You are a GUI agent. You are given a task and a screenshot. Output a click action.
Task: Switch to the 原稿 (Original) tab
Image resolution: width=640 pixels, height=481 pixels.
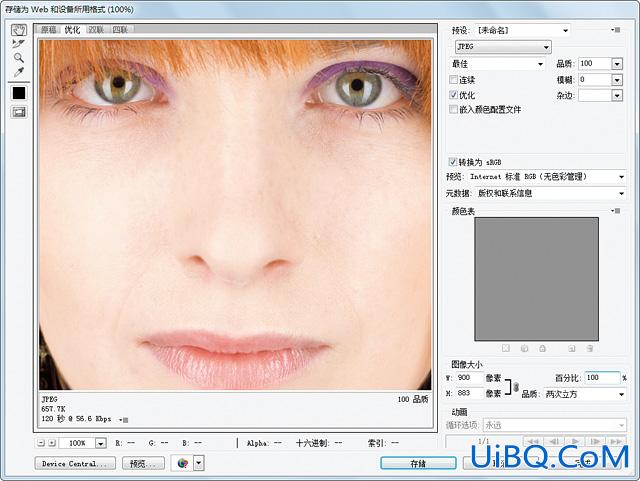(49, 29)
